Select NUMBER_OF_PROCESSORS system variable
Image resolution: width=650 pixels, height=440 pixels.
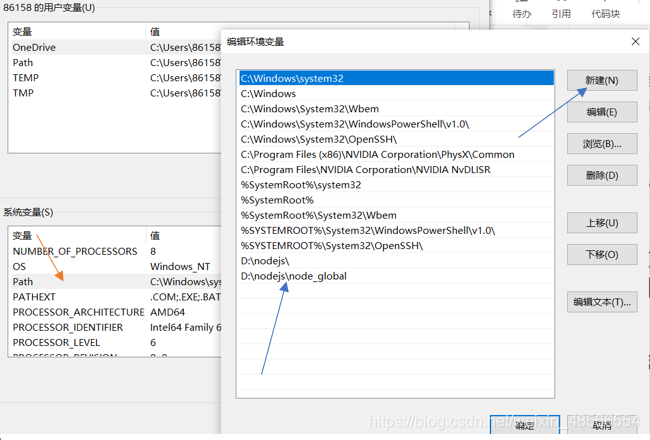point(115,251)
